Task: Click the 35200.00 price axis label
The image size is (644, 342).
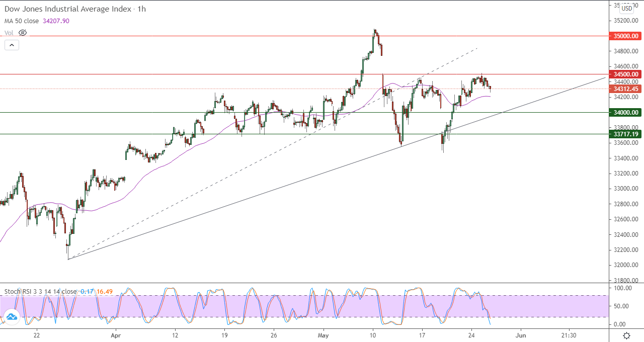Action: pos(625,21)
